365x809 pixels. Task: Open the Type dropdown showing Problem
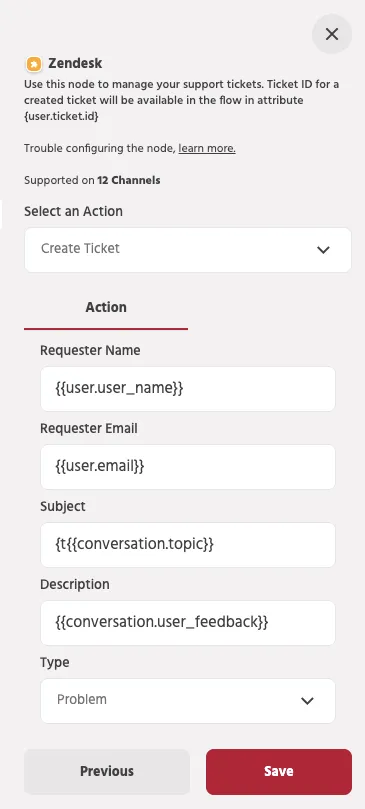tap(188, 700)
